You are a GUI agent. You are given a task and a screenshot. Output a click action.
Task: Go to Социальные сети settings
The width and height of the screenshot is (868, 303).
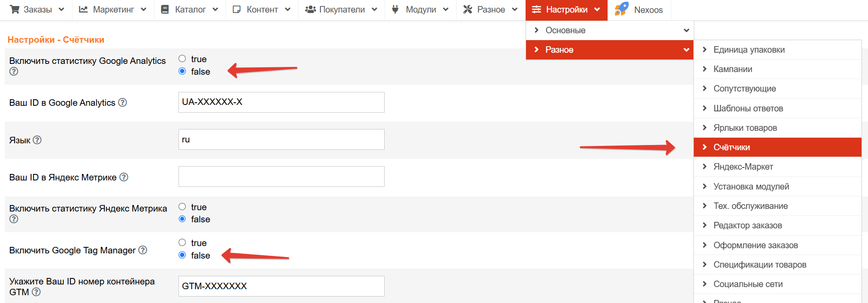pos(777,284)
